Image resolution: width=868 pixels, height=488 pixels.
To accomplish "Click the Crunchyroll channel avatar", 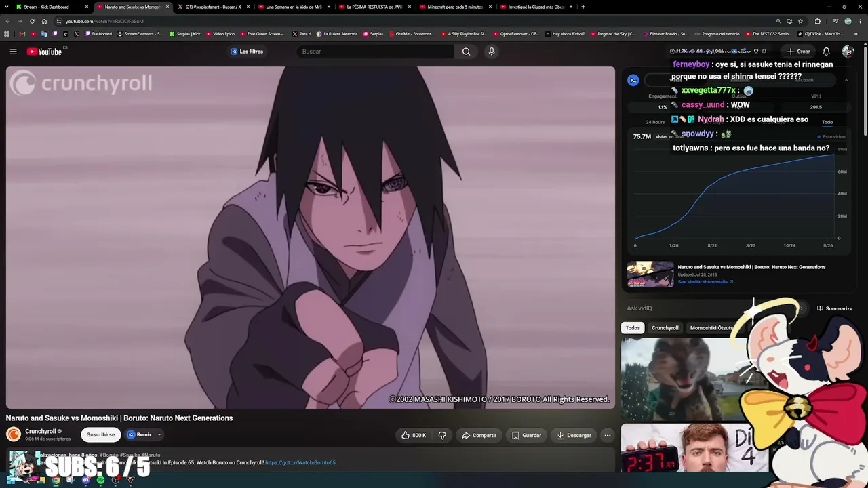I will point(13,434).
